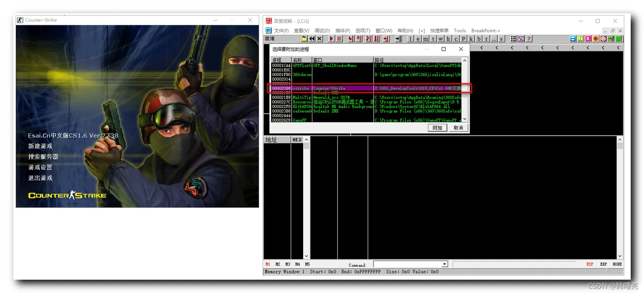Screen dimensions: 644x293
Task: Click the Restart program rewind toolbar icon
Action: pos(312,39)
